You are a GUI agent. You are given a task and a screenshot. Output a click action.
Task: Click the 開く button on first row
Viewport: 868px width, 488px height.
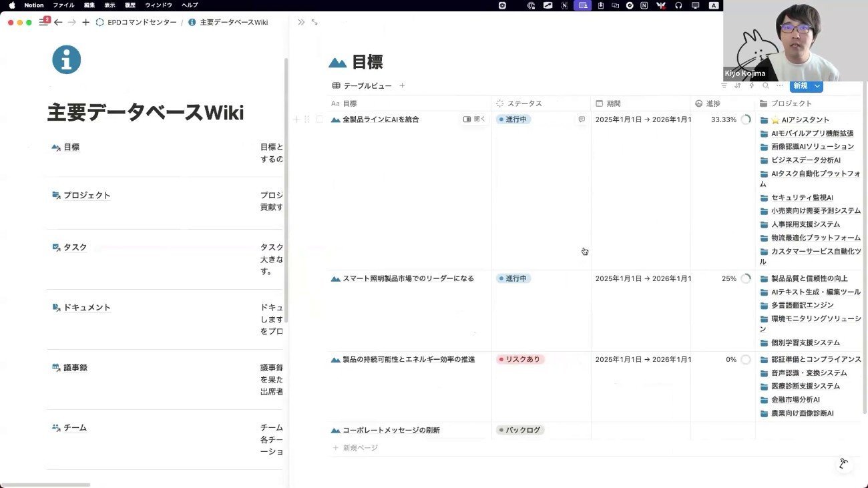coord(475,119)
